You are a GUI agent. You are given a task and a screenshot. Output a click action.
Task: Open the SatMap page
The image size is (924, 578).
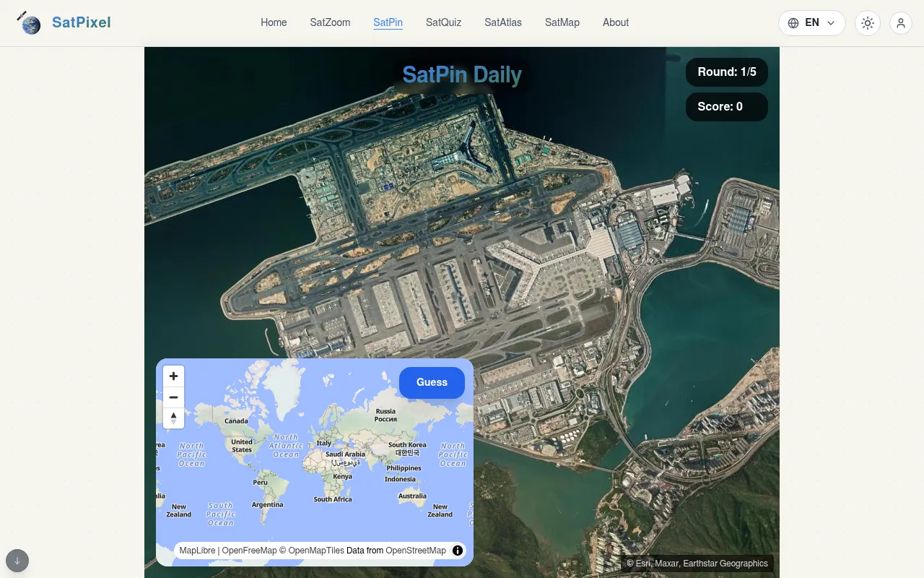pos(562,22)
